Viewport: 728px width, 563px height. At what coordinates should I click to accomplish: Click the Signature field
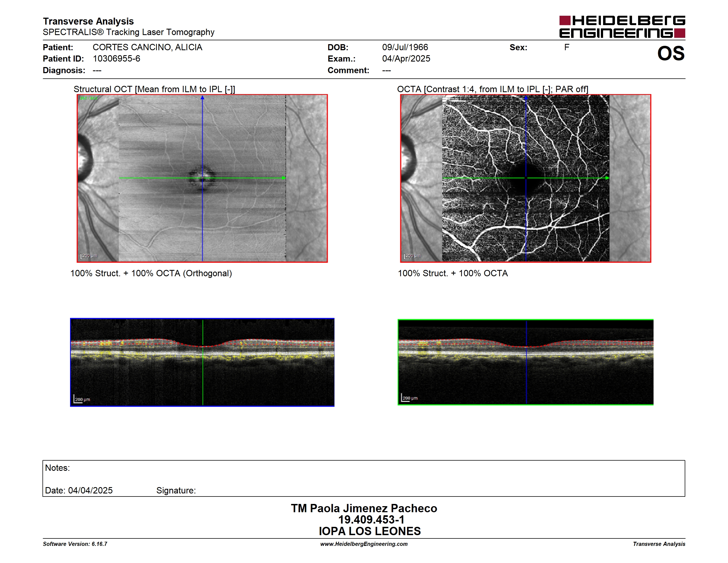[176, 490]
